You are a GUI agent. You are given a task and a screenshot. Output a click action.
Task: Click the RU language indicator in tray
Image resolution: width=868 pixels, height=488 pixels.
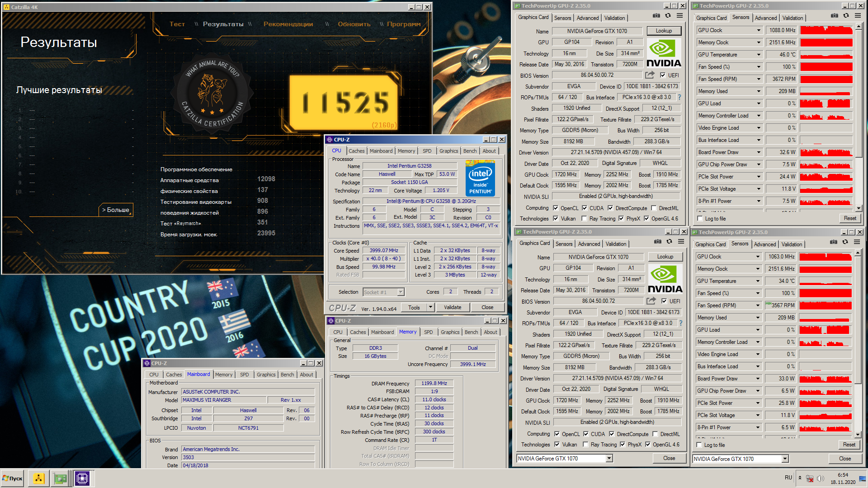point(788,478)
